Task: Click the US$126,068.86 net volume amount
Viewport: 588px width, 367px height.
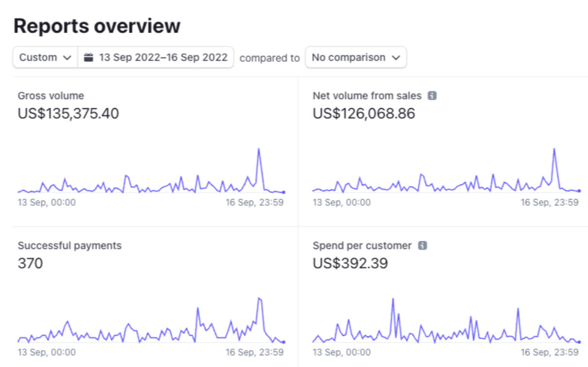Action: [x=363, y=114]
